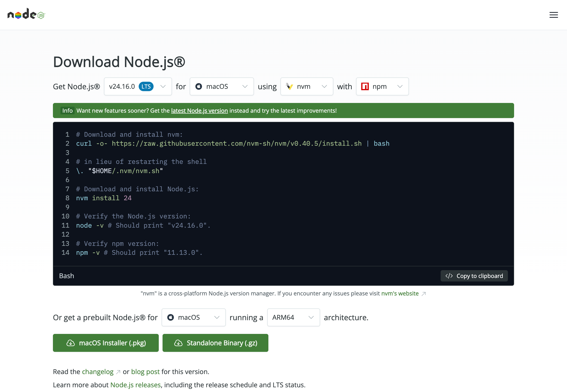The height and width of the screenshot is (392, 567).
Task: Click the code icon on the Copy to clipboard button
Action: [x=449, y=276]
